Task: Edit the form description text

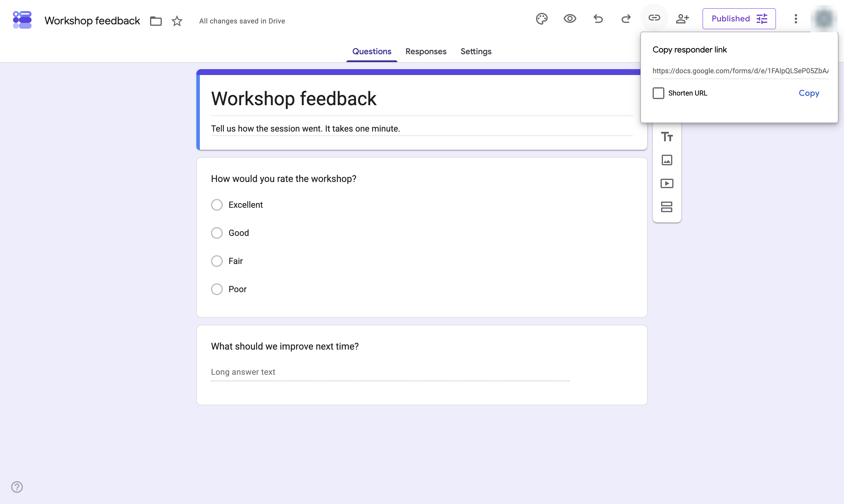Action: point(422,129)
